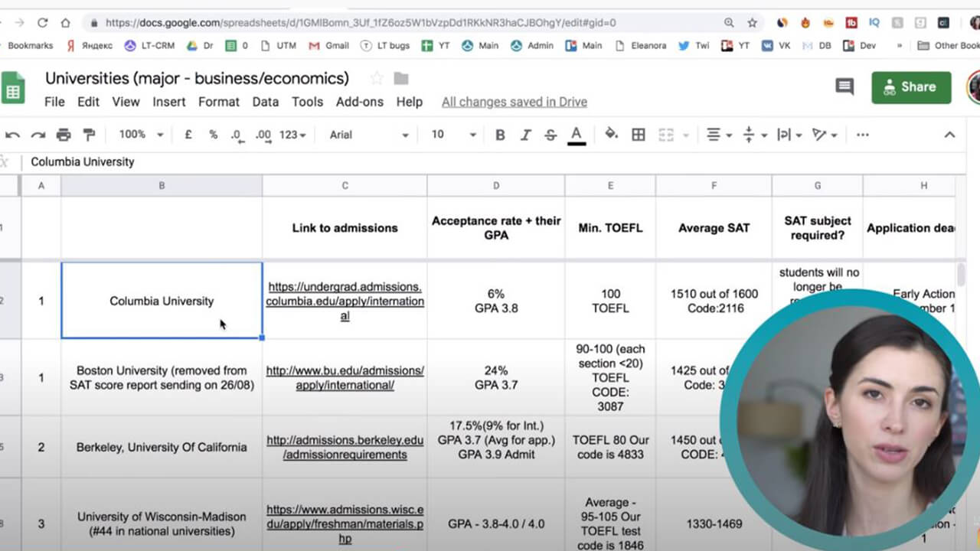This screenshot has width=980, height=551.
Task: Open the Format menu
Action: tap(219, 102)
